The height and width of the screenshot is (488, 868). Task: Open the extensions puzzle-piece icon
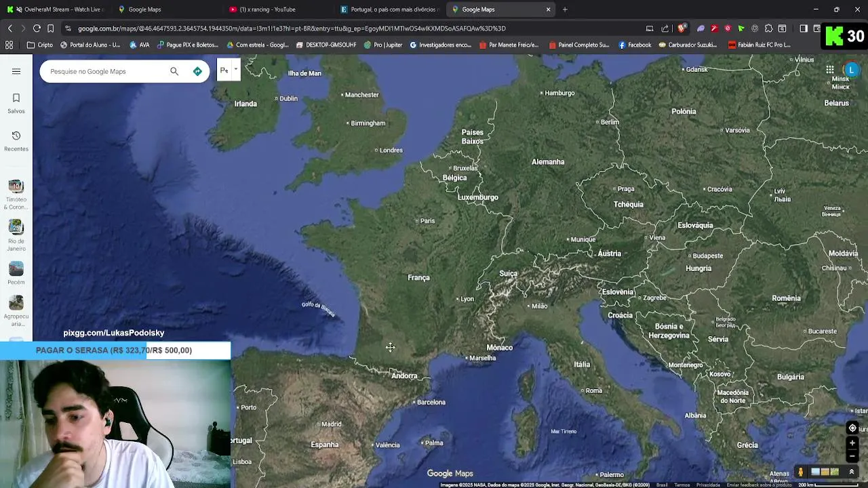click(768, 28)
